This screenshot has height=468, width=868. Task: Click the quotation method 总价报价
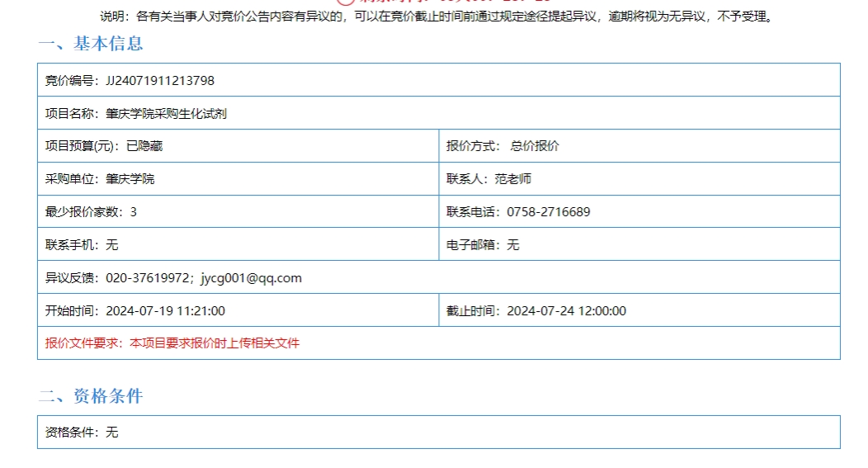click(535, 146)
